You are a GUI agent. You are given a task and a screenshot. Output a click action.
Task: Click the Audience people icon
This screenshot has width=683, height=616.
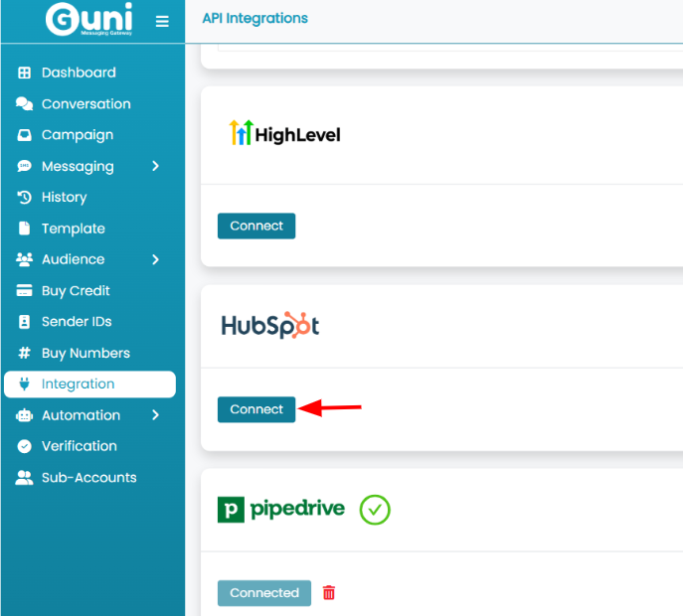click(25, 259)
